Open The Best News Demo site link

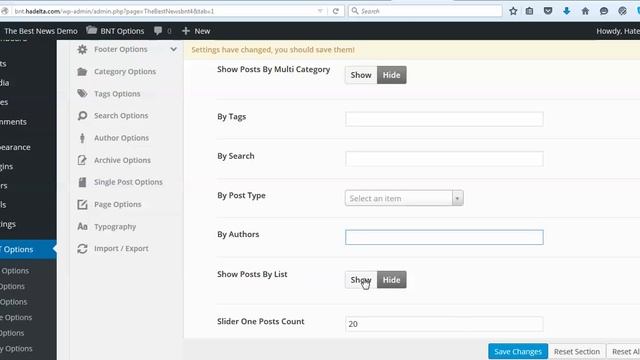point(40,31)
